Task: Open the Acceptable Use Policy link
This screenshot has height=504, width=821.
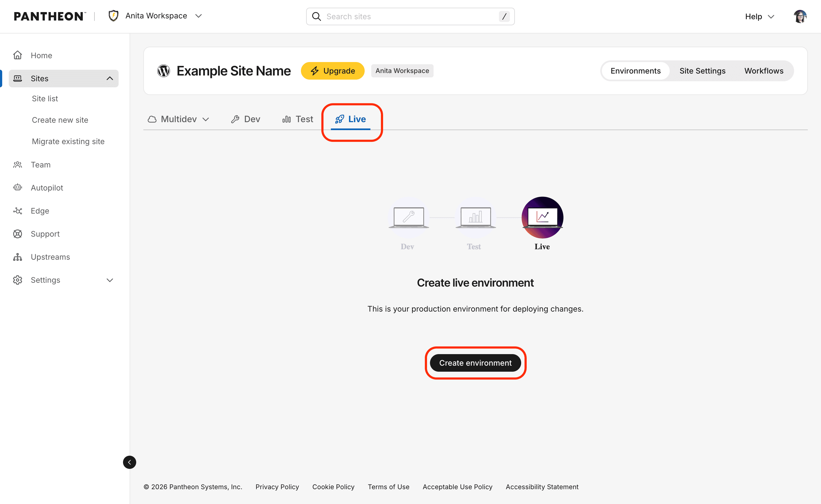Action: pos(458,487)
